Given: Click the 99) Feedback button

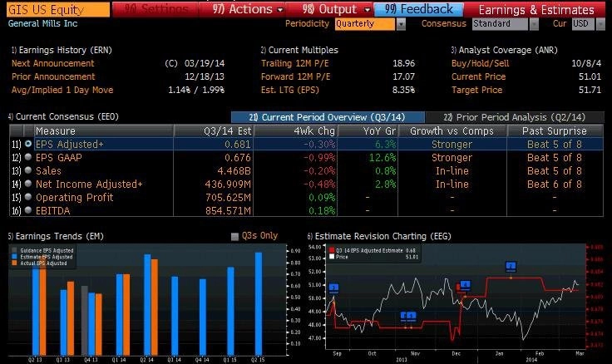Looking at the screenshot, I should pyautogui.click(x=418, y=9).
